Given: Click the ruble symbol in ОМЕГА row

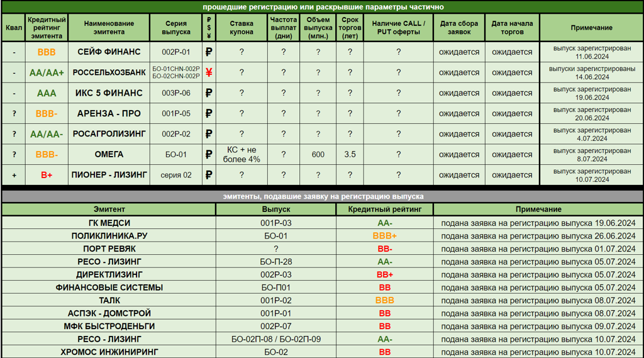Looking at the screenshot, I should (209, 155).
